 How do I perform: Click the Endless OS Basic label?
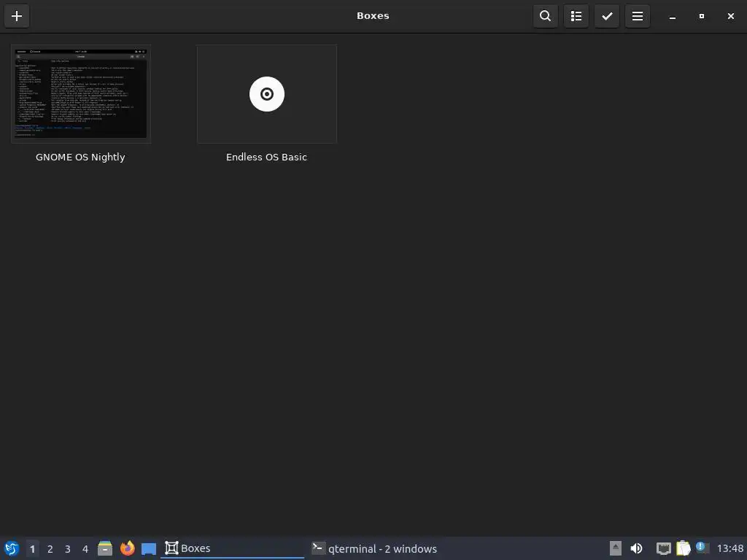click(266, 157)
